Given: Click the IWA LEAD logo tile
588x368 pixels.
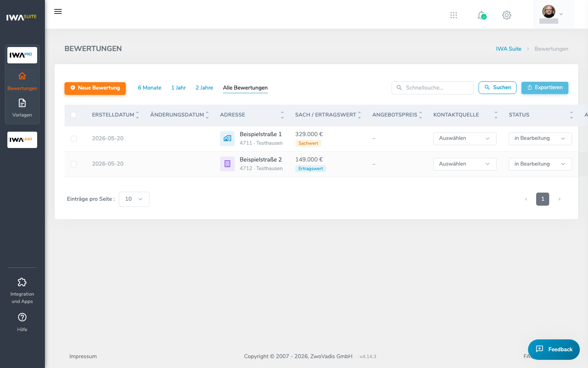Looking at the screenshot, I should click(x=22, y=140).
